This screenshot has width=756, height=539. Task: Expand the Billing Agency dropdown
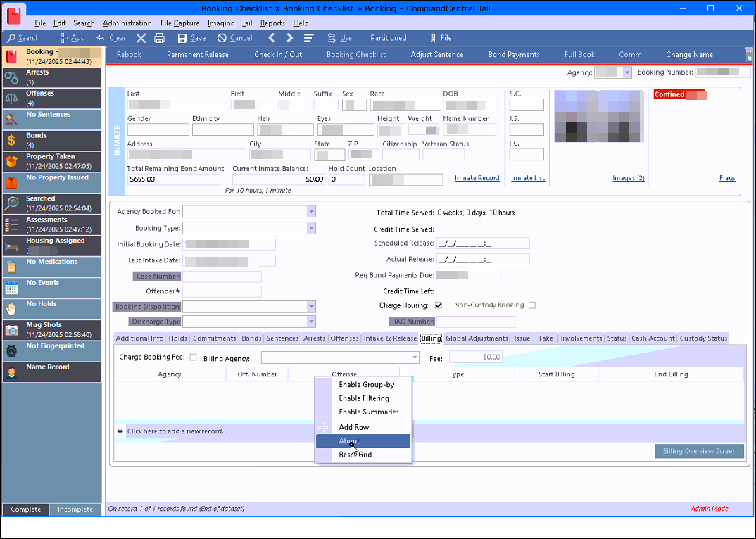(415, 357)
